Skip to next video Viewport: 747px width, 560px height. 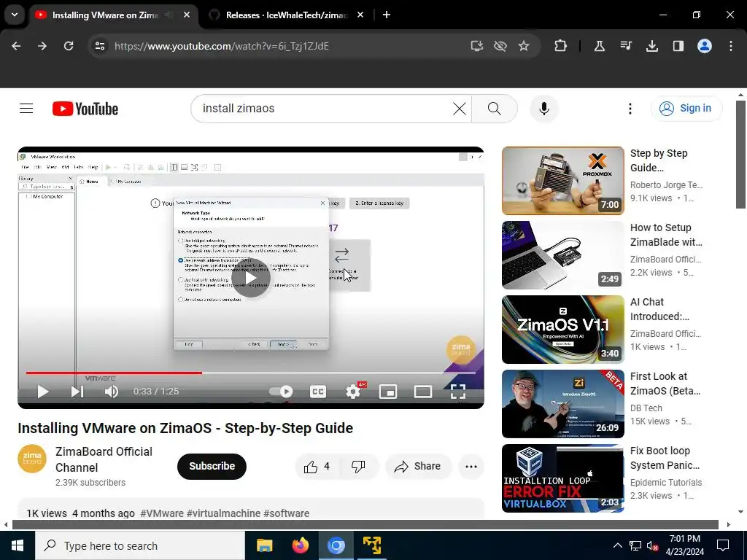pyautogui.click(x=77, y=392)
